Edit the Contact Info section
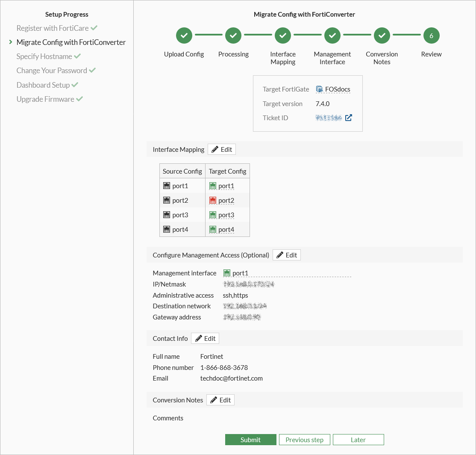 (205, 338)
